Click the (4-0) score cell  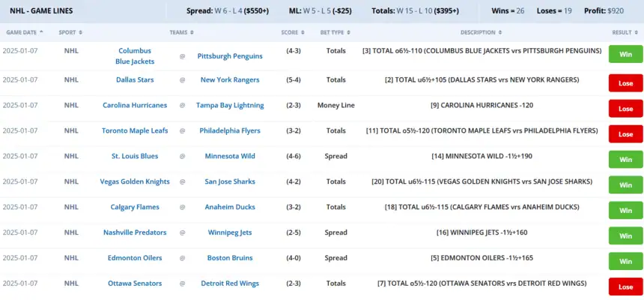tap(294, 259)
